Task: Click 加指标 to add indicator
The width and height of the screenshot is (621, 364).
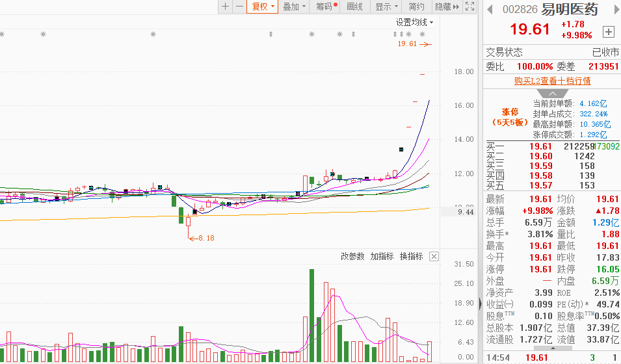Action: (382, 256)
